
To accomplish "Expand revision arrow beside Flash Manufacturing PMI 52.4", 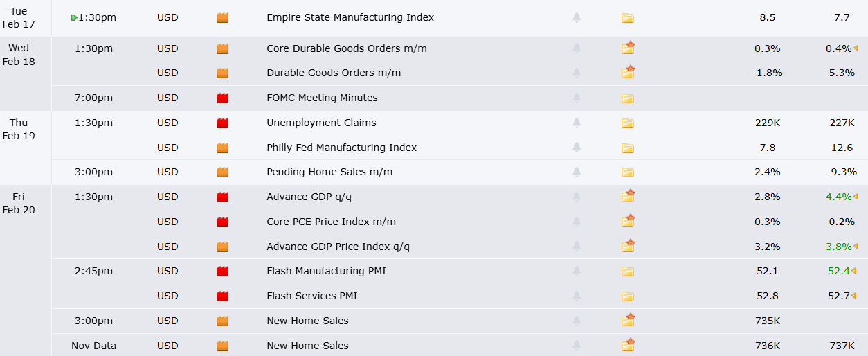I will 856,271.
